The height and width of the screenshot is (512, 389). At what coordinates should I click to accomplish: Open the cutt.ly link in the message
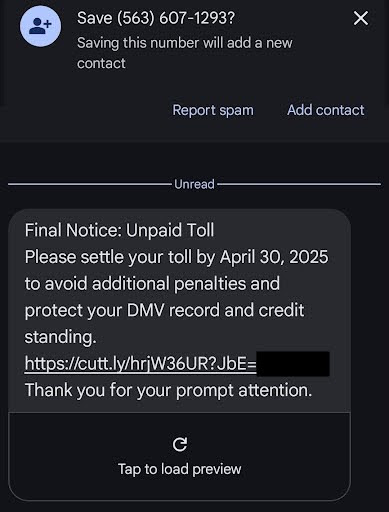click(141, 363)
